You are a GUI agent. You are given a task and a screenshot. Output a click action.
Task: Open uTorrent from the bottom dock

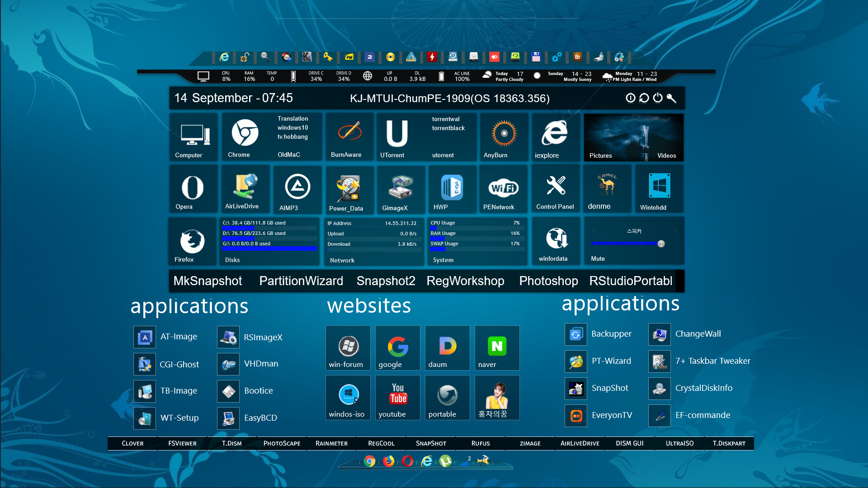coord(445,461)
